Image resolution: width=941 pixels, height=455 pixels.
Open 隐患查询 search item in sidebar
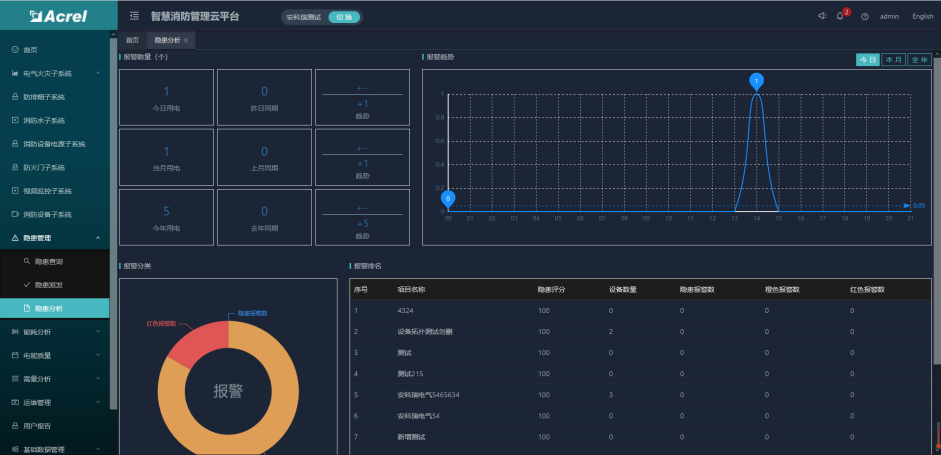coord(50,261)
